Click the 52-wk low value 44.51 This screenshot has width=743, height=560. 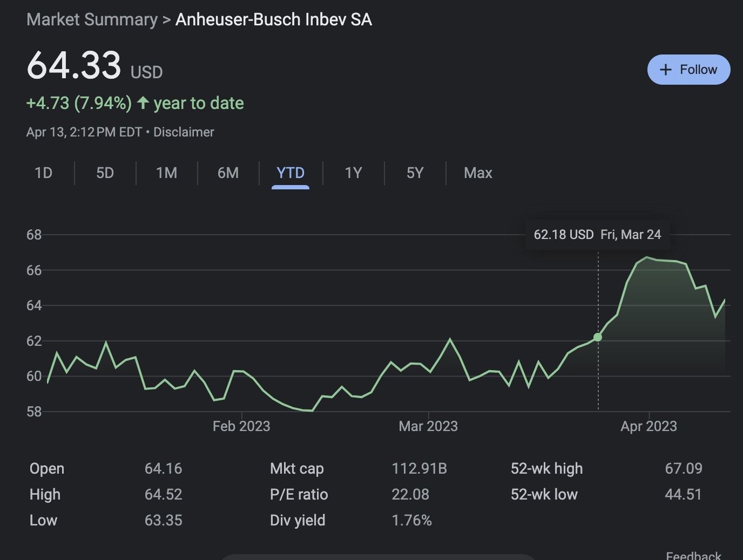[x=684, y=495]
